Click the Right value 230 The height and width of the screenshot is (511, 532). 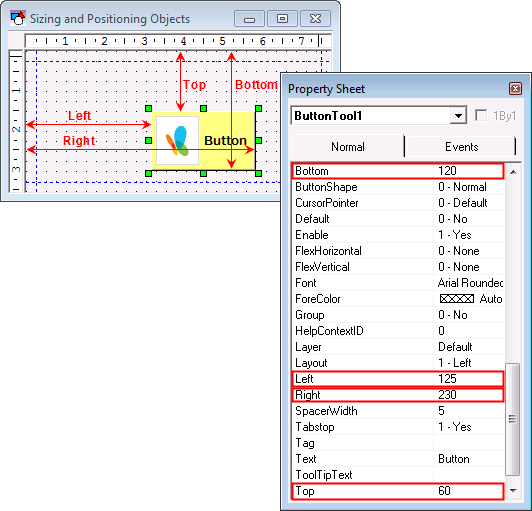tap(447, 395)
